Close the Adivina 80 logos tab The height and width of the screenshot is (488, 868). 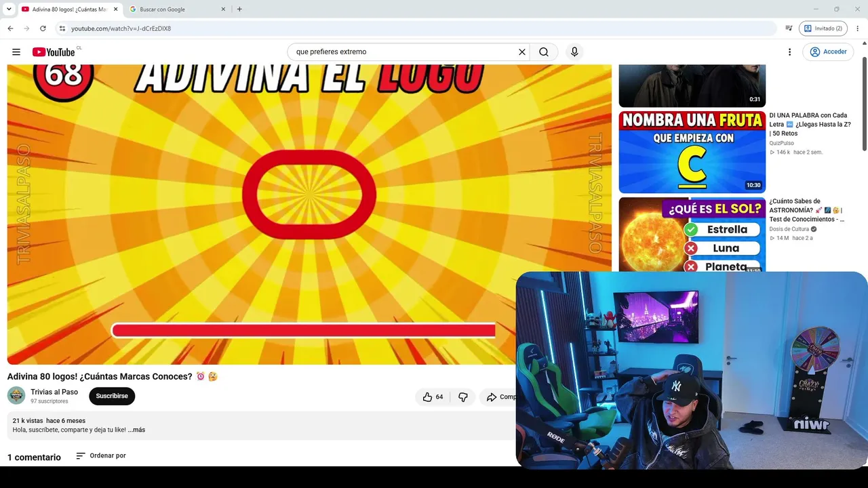click(114, 9)
